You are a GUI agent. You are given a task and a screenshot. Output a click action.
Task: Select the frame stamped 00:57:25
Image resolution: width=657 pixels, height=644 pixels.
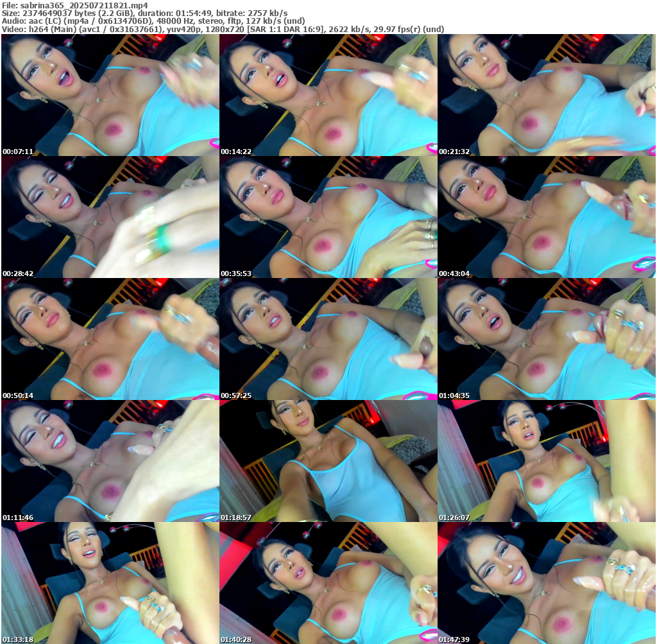pos(328,339)
